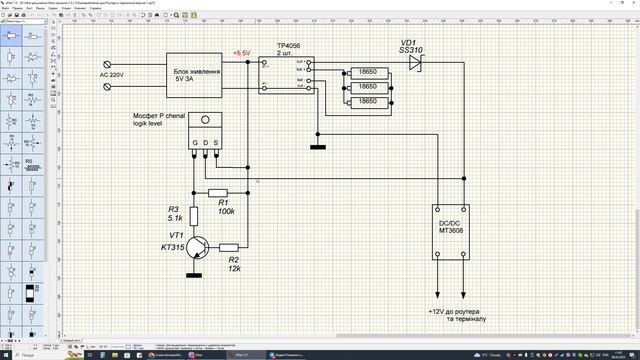Select the VD1 SS310 diode symbol

[x=416, y=62]
